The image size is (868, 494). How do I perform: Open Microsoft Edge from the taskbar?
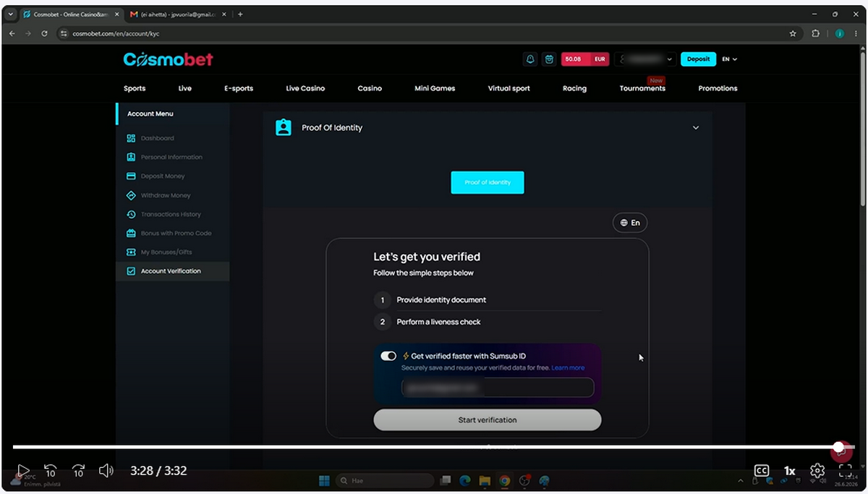click(x=465, y=480)
